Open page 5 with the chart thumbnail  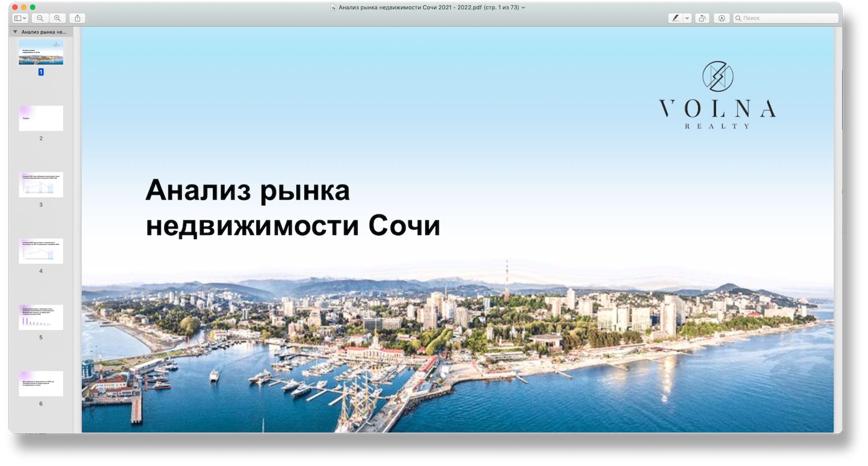[x=41, y=317]
